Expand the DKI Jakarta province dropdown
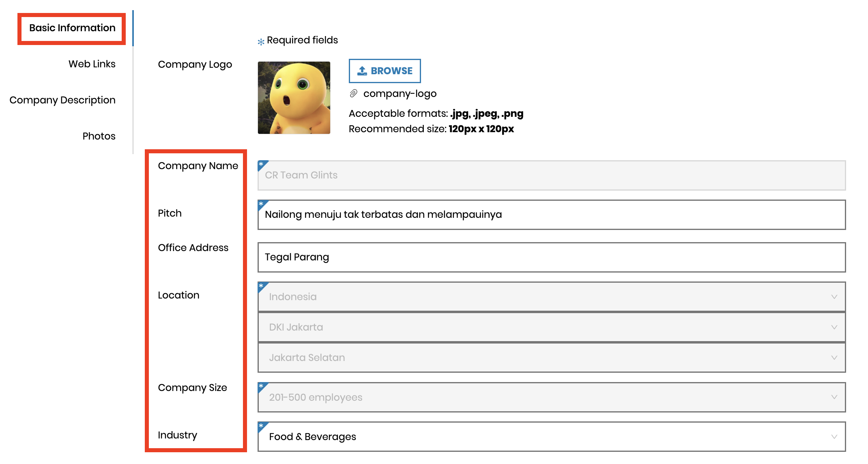The image size is (868, 464). [834, 327]
